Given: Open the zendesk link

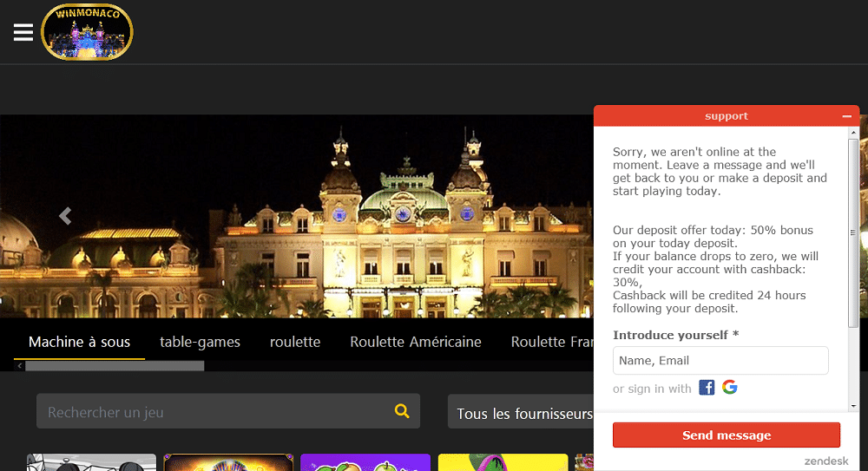Looking at the screenshot, I should (826, 461).
